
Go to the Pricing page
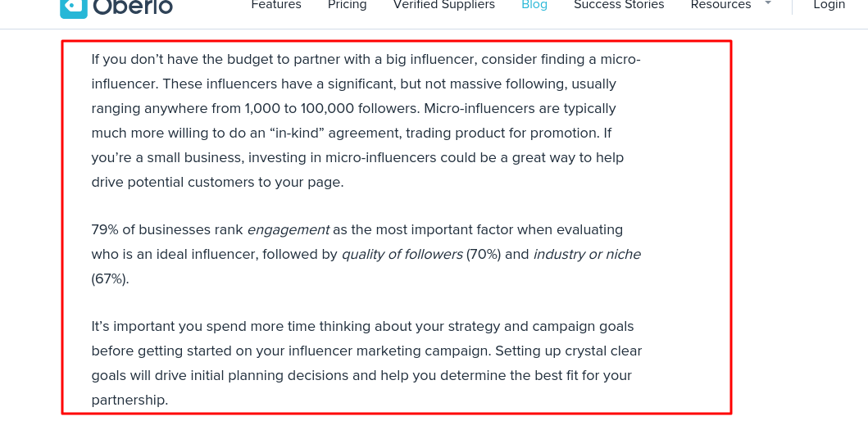[347, 5]
